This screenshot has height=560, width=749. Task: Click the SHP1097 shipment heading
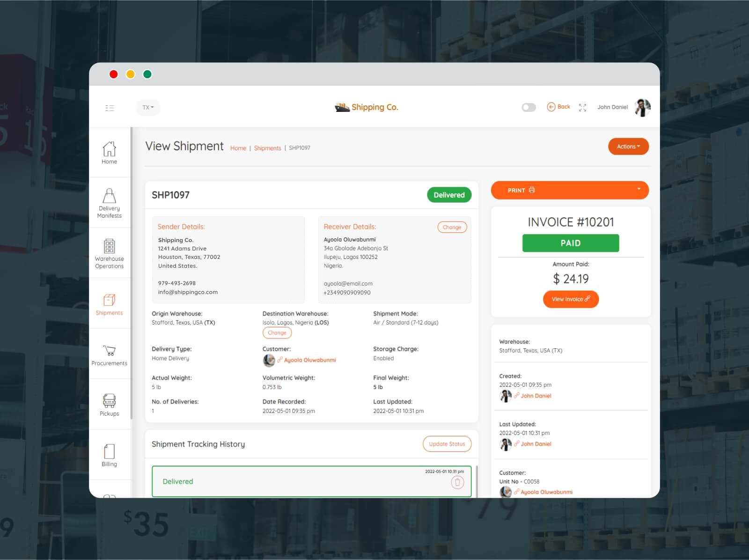tap(170, 195)
